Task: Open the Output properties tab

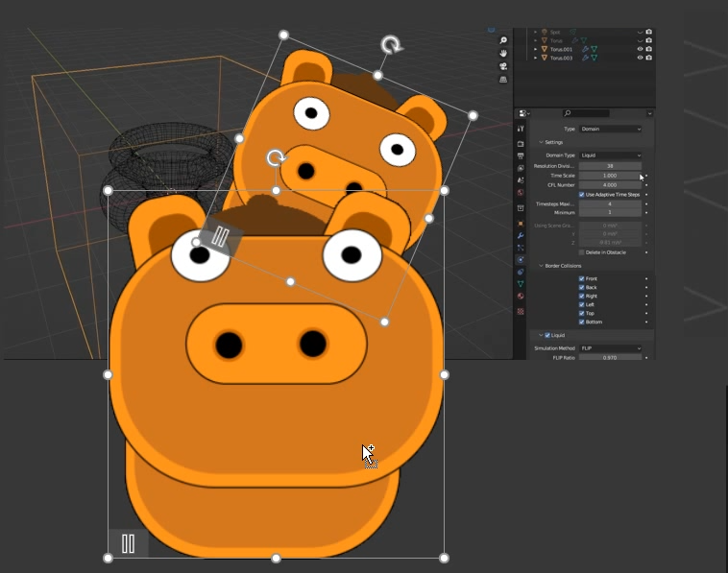Action: pos(521,155)
